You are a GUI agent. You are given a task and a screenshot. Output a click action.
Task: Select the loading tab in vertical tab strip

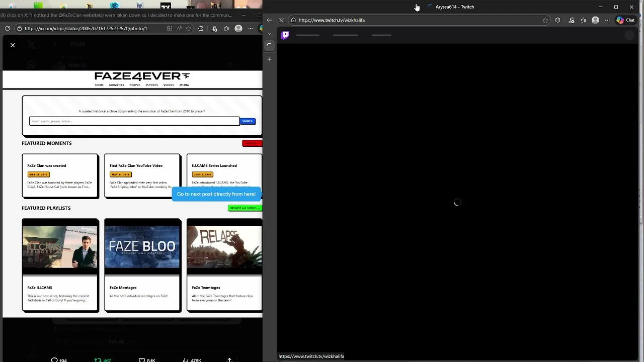click(x=269, y=45)
